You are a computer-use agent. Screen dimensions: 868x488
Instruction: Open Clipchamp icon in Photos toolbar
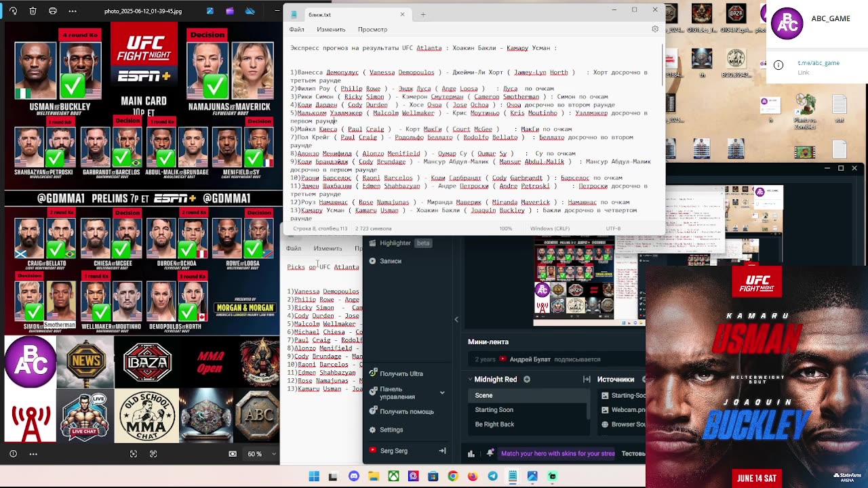230,11
